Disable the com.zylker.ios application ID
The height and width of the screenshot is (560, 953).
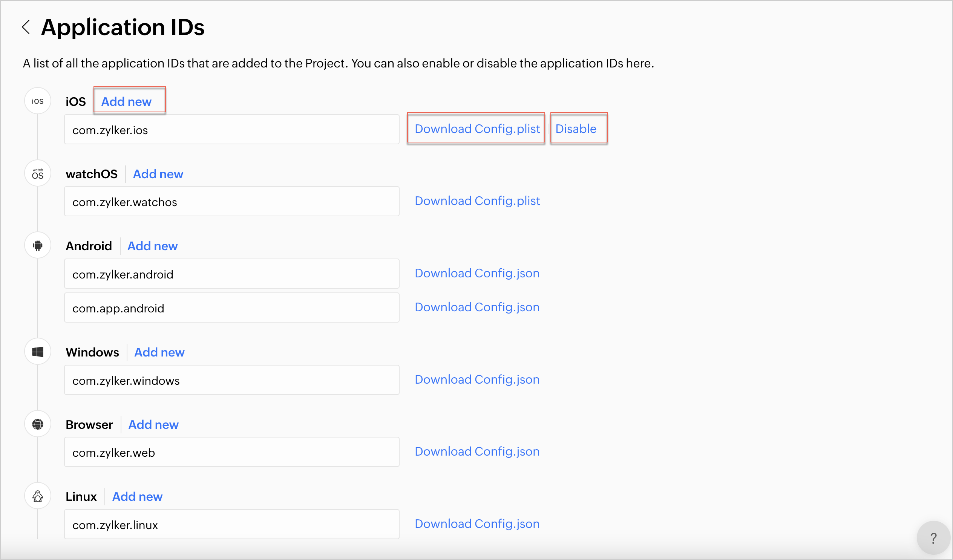pyautogui.click(x=575, y=129)
